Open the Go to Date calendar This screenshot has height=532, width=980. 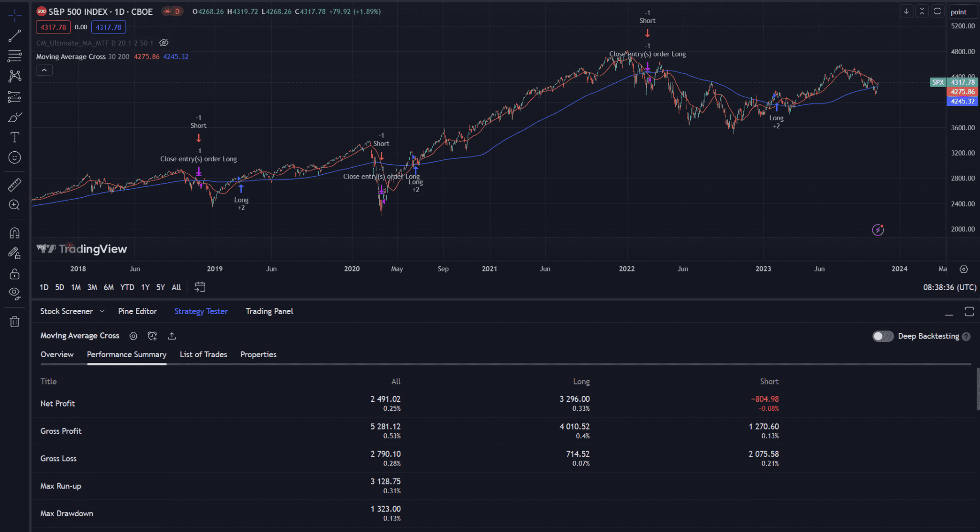[x=200, y=286]
